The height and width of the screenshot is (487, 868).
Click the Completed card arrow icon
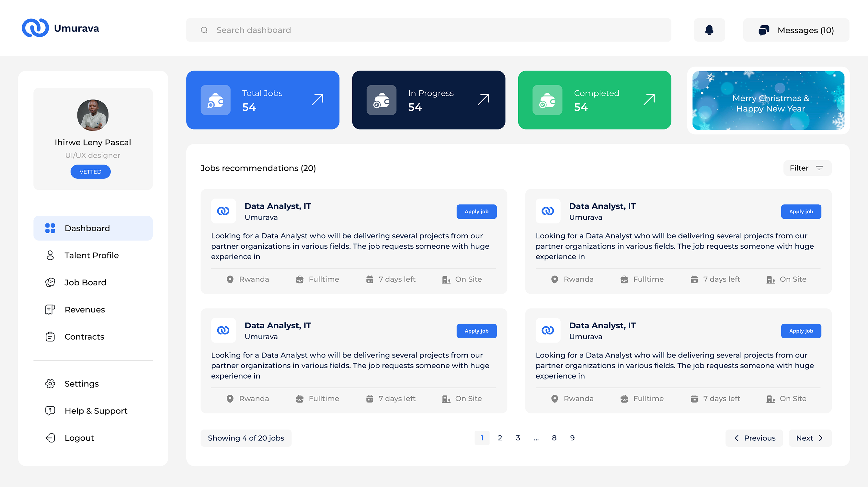(x=649, y=100)
